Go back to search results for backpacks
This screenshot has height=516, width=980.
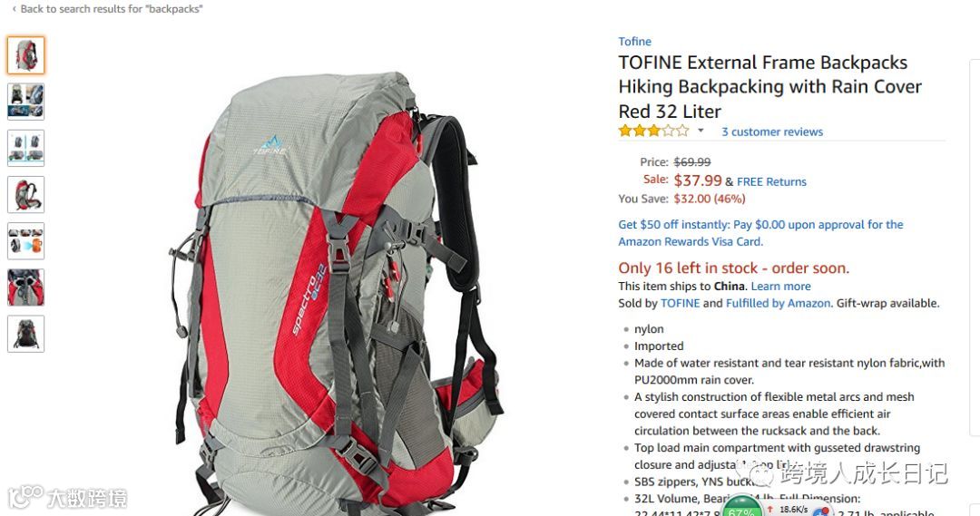pyautogui.click(x=112, y=9)
